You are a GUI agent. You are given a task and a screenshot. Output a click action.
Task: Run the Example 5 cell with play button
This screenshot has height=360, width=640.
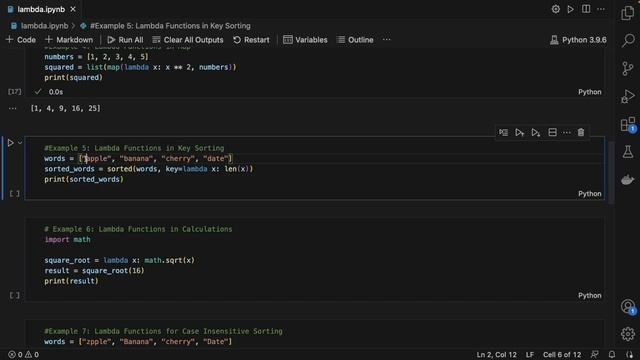pos(11,143)
